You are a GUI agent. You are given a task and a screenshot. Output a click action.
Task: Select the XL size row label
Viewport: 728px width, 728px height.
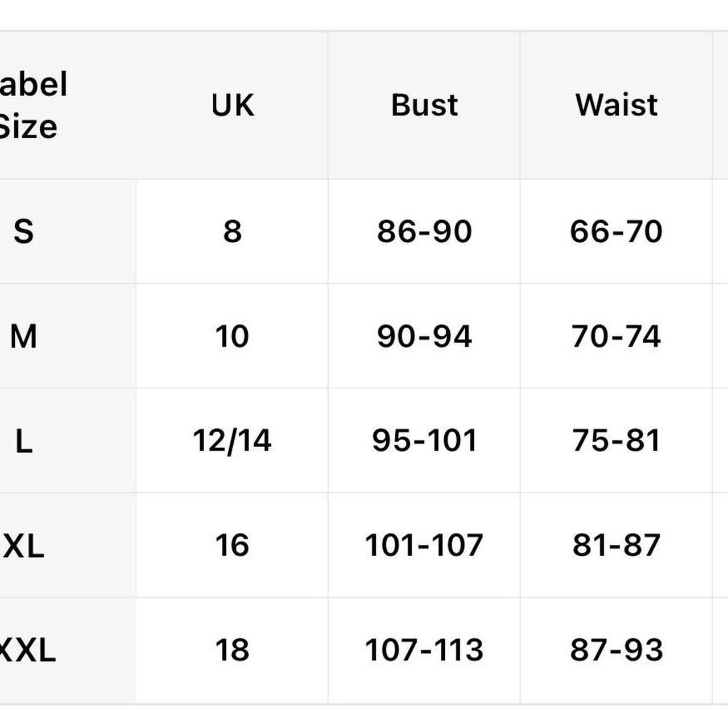pyautogui.click(x=23, y=545)
